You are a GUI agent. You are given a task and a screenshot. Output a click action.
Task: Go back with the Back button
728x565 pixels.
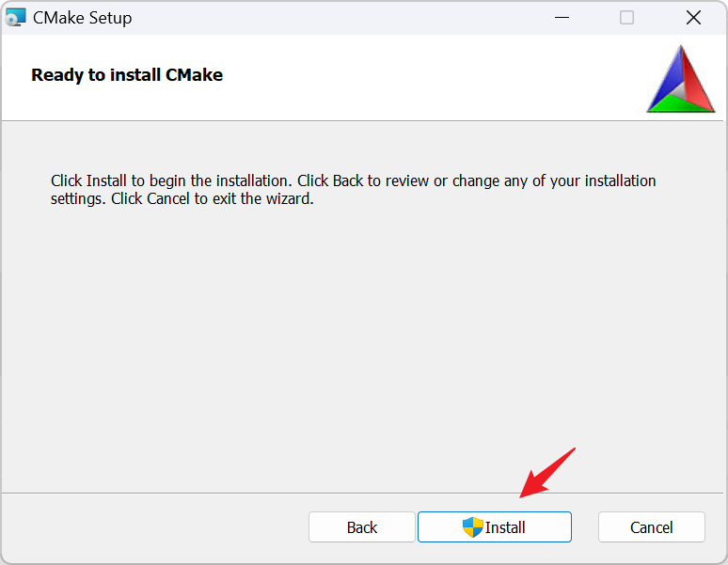[x=361, y=527]
